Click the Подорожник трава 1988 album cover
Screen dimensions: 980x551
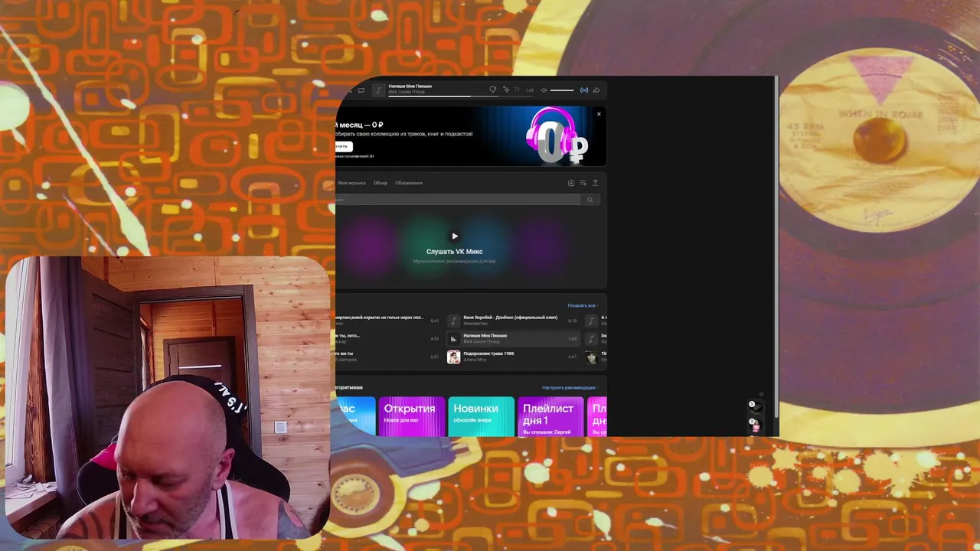(x=453, y=357)
